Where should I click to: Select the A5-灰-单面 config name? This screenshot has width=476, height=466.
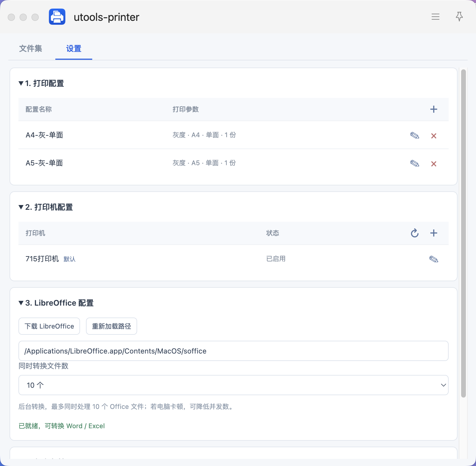44,163
